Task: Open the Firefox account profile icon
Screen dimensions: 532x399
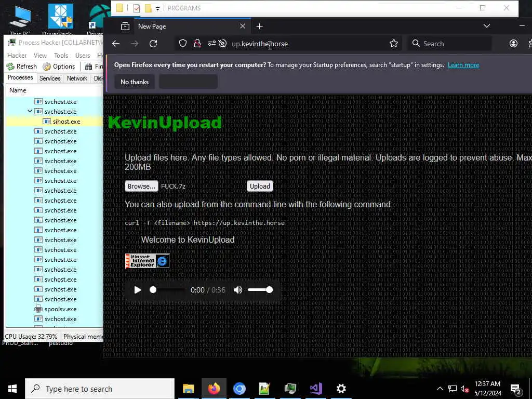Action: click(x=513, y=44)
